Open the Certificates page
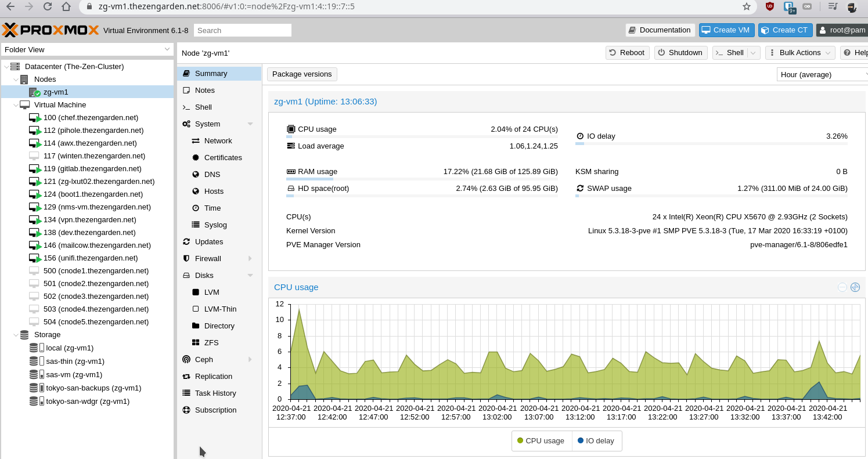Screen dimensions: 868x459 (219, 157)
